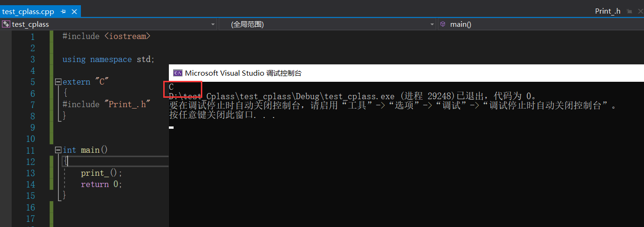This screenshot has height=227, width=644.
Task: Click the purple cube icon beside main()
Action: click(x=443, y=24)
